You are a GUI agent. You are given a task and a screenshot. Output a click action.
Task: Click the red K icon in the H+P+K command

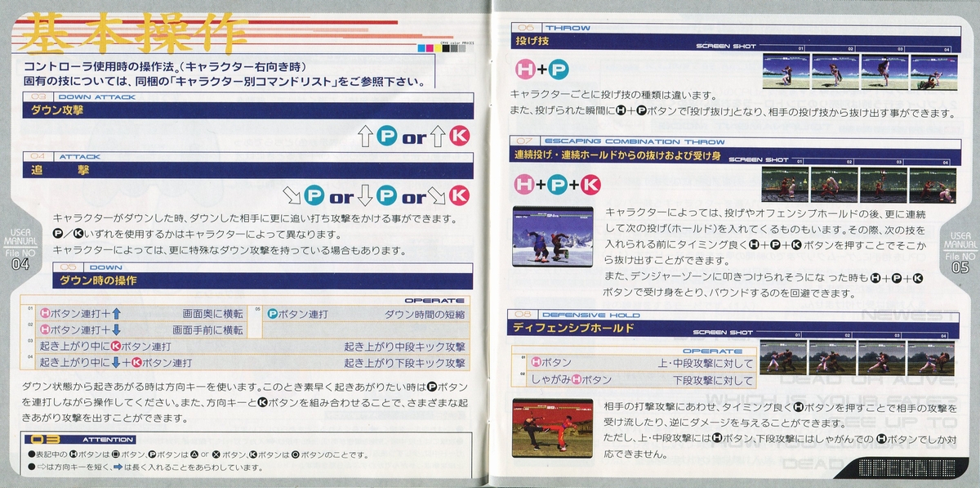coord(591,186)
